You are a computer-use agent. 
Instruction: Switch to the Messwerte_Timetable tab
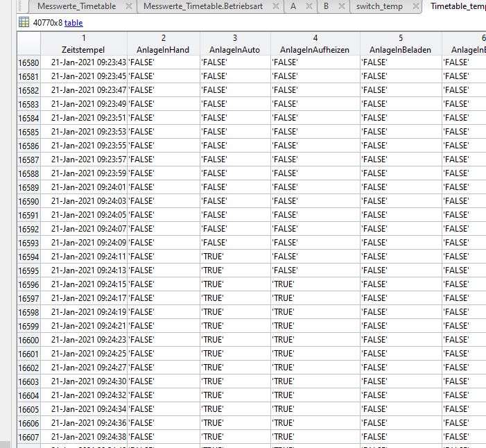[76, 6]
